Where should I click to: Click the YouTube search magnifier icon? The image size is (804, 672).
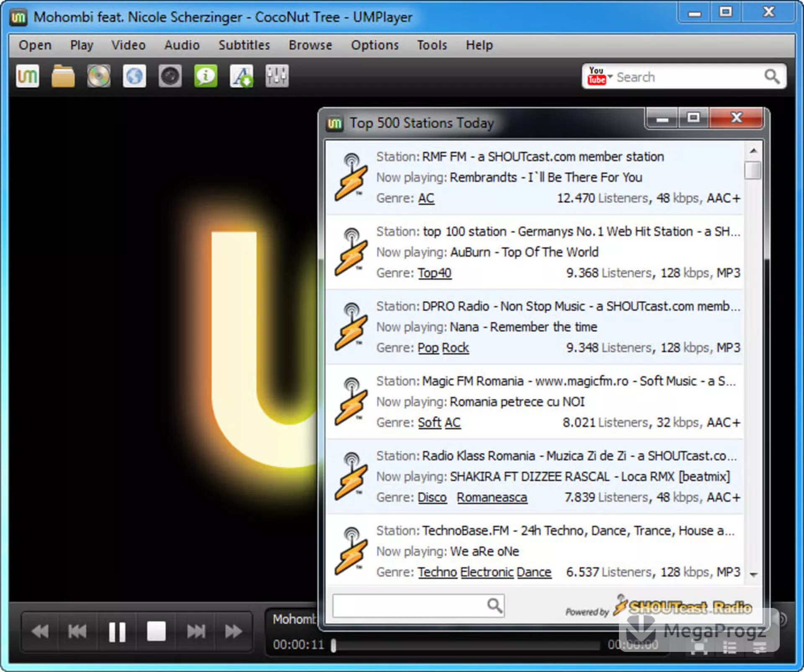pyautogui.click(x=772, y=77)
